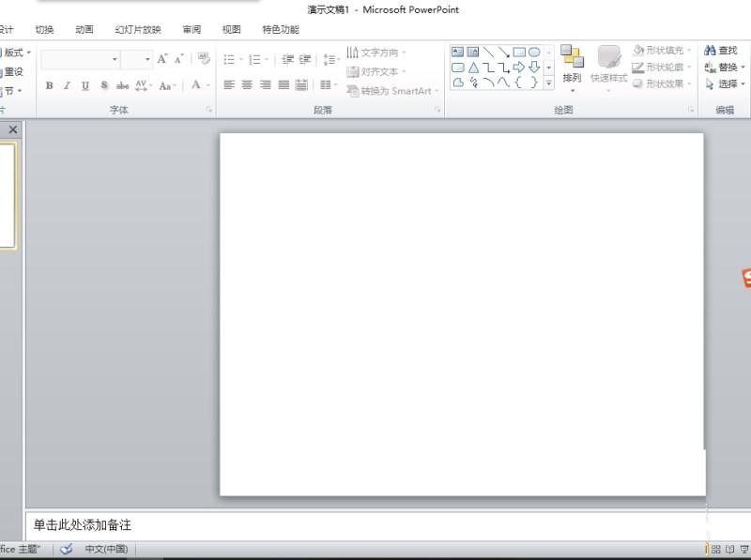Click the notes field to add notes

coord(375,525)
